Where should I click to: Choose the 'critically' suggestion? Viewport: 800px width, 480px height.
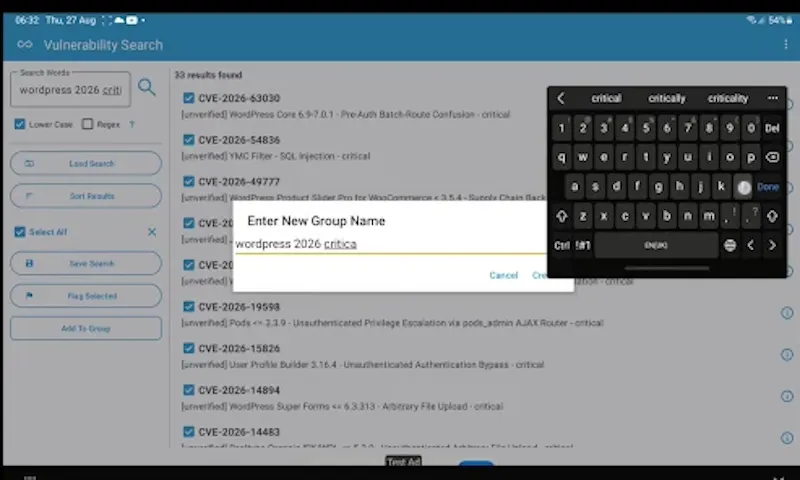click(667, 98)
